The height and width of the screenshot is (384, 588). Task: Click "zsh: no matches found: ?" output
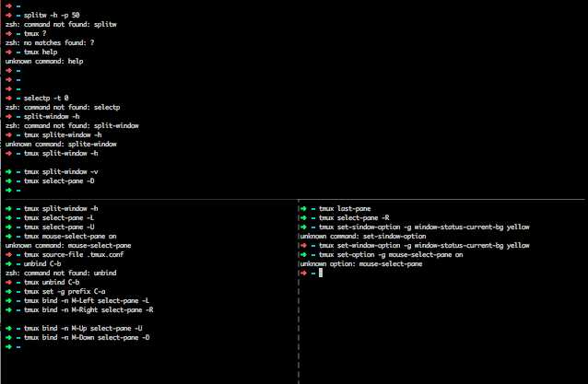50,42
